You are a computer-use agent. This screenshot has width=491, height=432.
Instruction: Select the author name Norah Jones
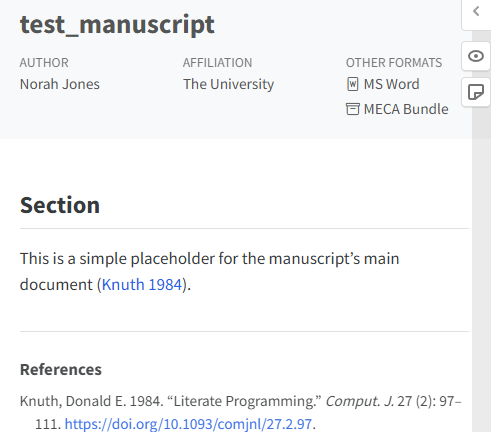click(x=60, y=84)
